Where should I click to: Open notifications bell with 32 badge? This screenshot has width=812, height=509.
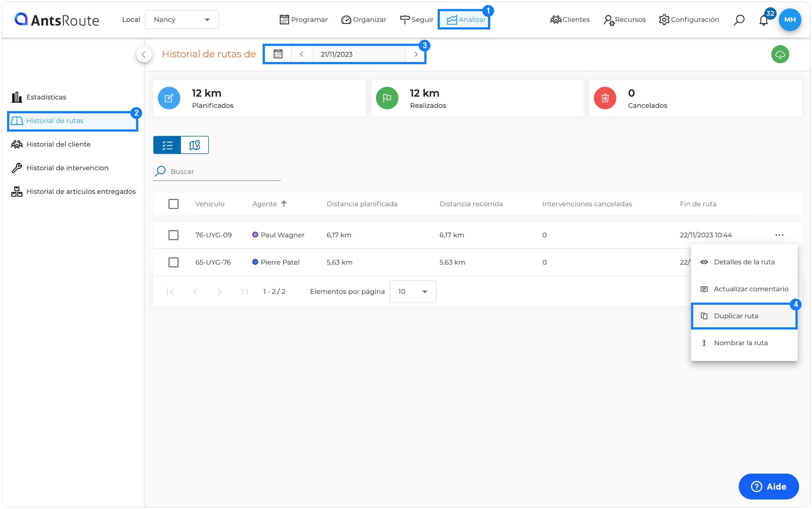pyautogui.click(x=764, y=20)
